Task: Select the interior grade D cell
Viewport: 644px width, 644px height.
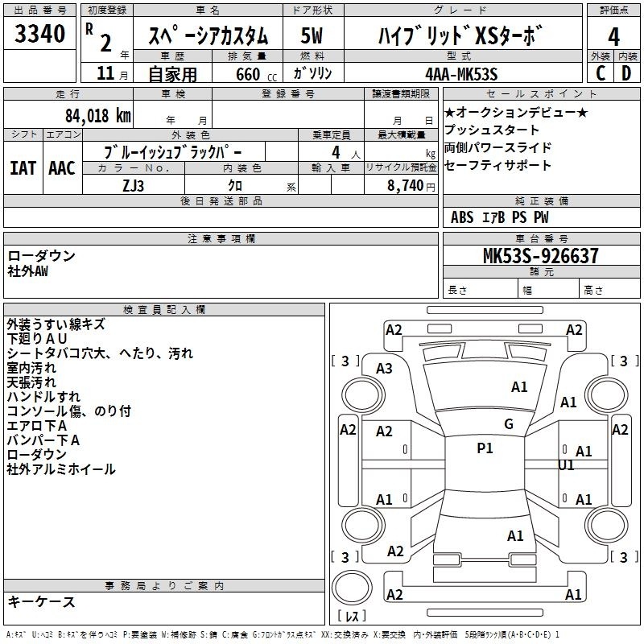Action: tap(626, 73)
